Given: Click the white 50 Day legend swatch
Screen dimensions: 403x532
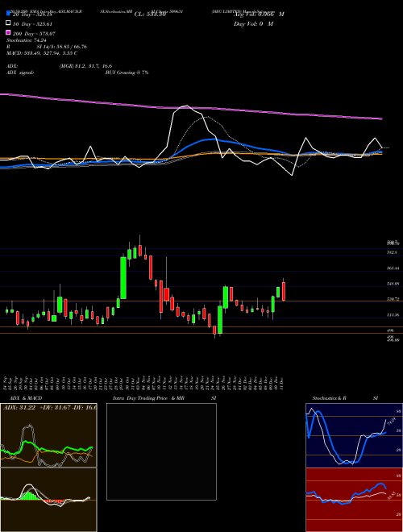Looking at the screenshot, I should 8,23.
